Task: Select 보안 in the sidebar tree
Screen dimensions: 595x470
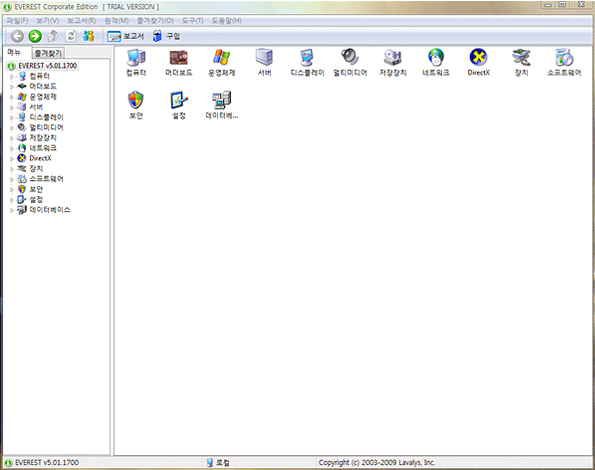Action: [x=36, y=189]
